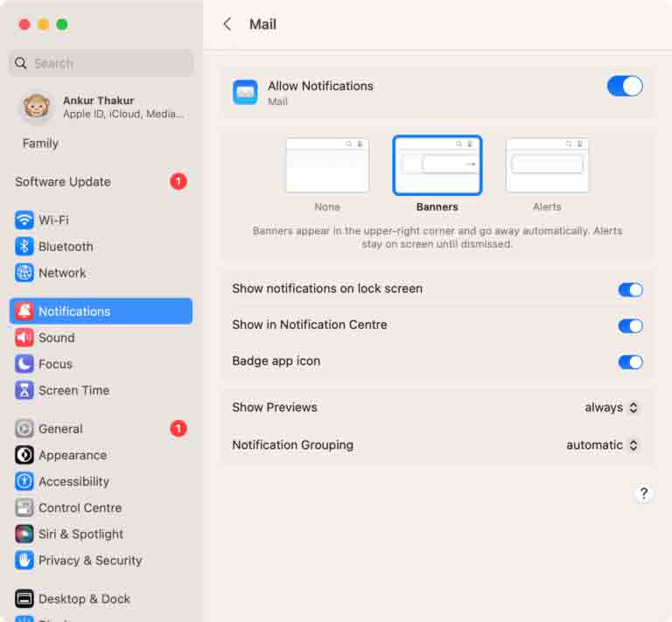Viewport: 672px width, 622px height.
Task: Click the Screen Time hourglass icon
Action: [x=24, y=390]
